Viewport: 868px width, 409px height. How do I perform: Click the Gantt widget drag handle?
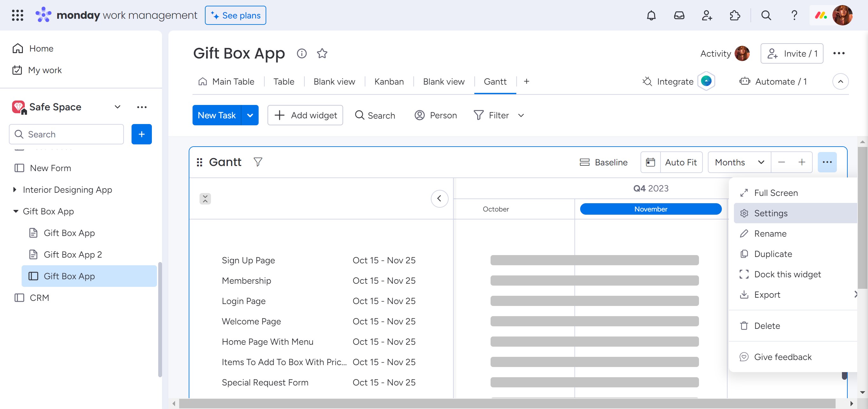(200, 162)
